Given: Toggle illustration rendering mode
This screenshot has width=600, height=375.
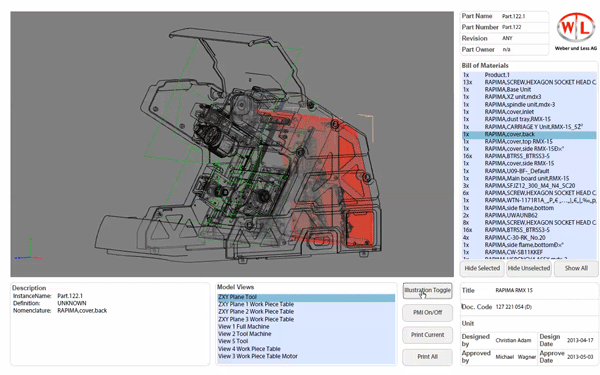Looking at the screenshot, I should pos(427,290).
